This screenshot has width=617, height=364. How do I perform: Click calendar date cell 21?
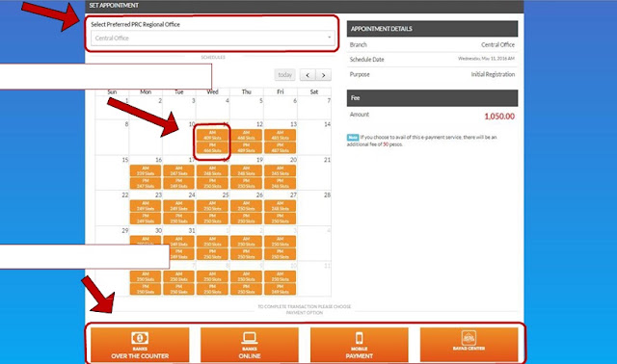click(x=314, y=172)
